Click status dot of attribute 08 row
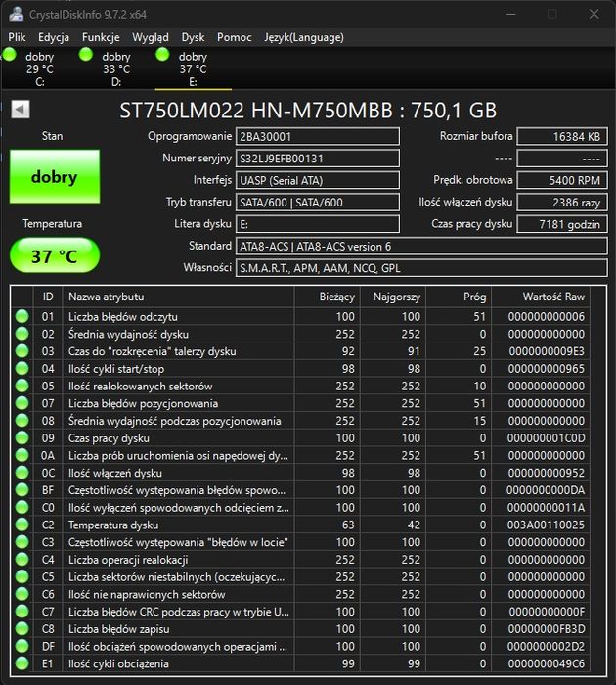This screenshot has width=616, height=685. point(22,420)
